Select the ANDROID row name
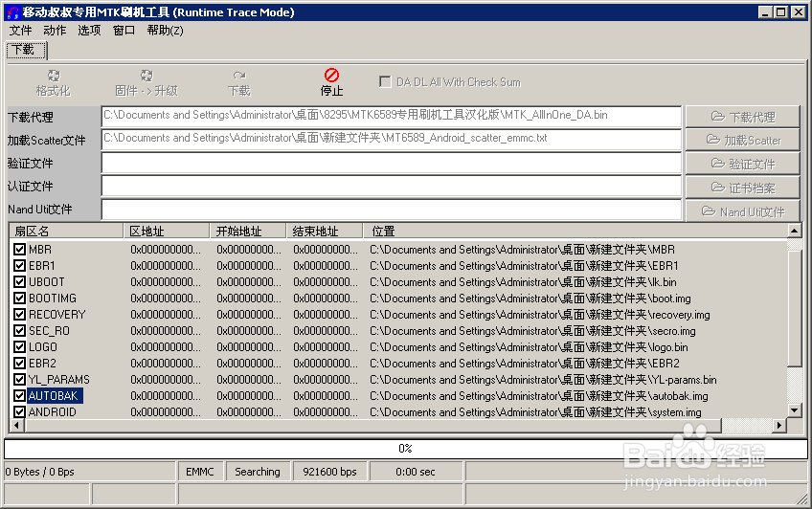The height and width of the screenshot is (509, 812). 53,412
